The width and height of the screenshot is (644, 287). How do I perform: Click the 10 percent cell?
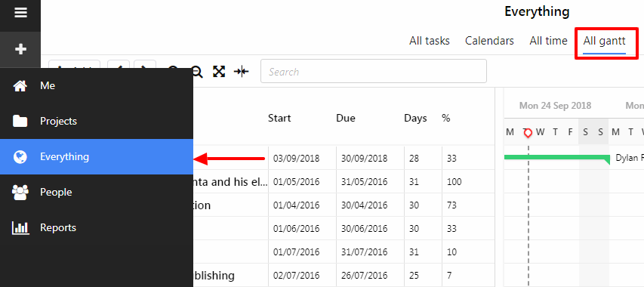click(451, 252)
